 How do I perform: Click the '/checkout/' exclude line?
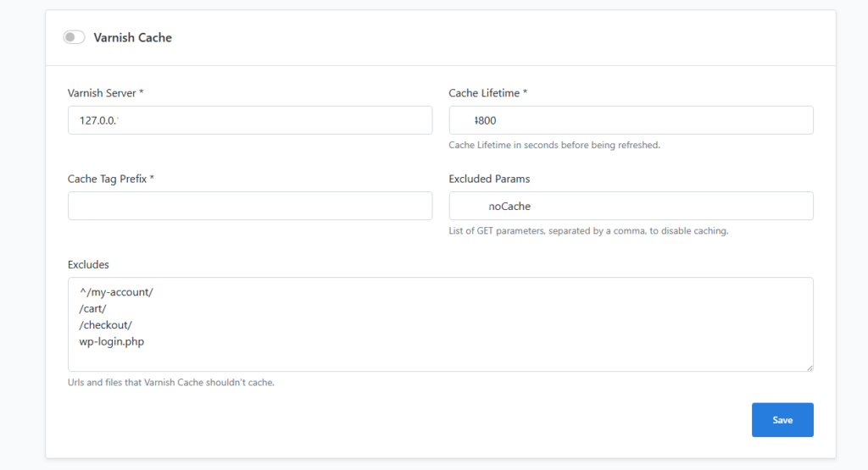[105, 325]
